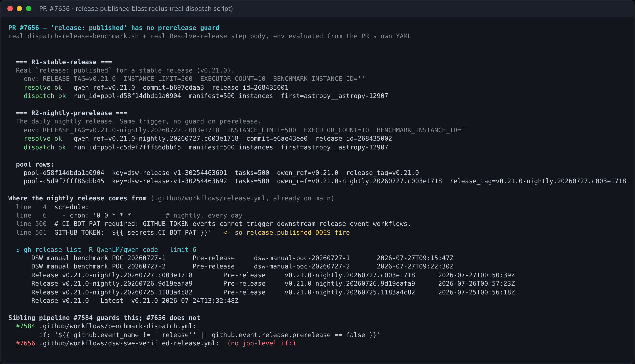The width and height of the screenshot is (635, 364).
Task: Click 'Where the nightly release comes from' heading
Action: [77, 198]
